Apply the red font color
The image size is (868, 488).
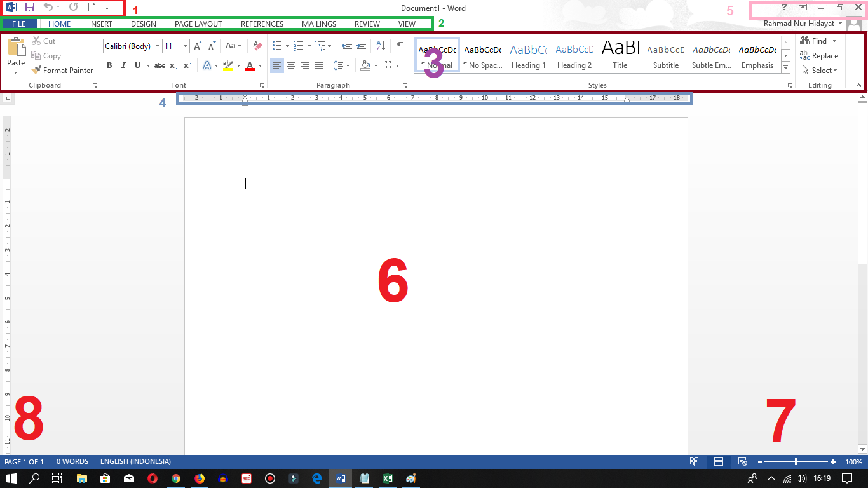pos(250,65)
